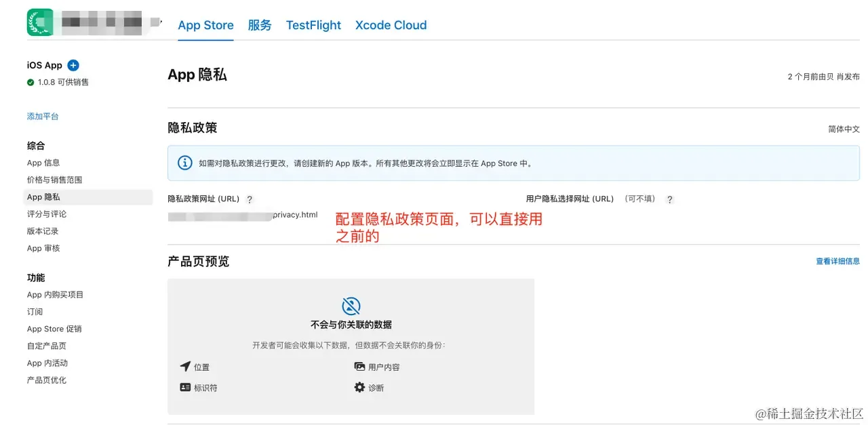Open help icon beside 用户隐私选择网址 (URL)
This screenshot has width=868, height=425.
[670, 199]
